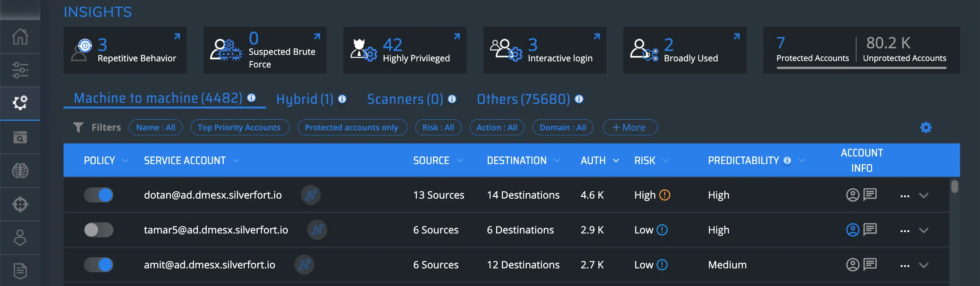This screenshot has height=286, width=980.
Task: Open comment icon for dotan account
Action: tap(870, 195)
